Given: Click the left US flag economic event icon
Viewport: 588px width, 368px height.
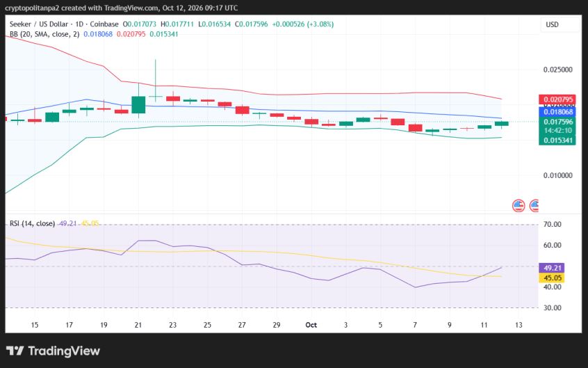Looking at the screenshot, I should pos(518,205).
